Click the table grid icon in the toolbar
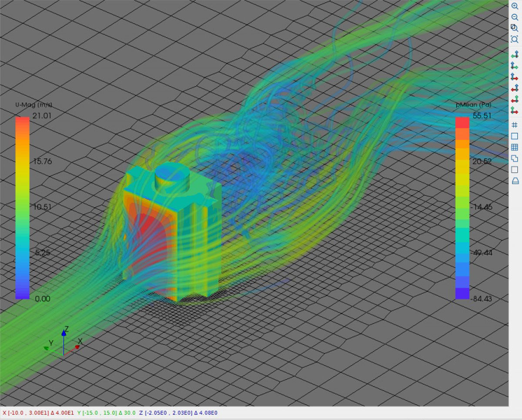This screenshot has height=420, width=522. tap(515, 148)
